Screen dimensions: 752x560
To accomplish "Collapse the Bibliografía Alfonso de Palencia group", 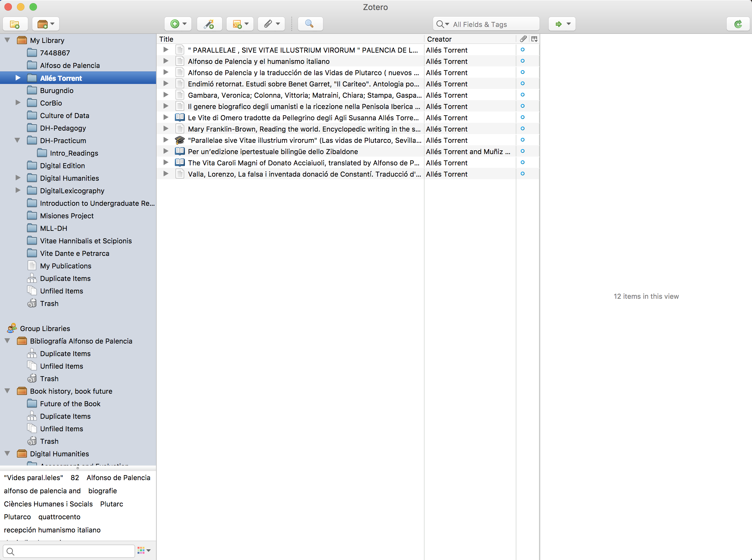I will [x=7, y=341].
